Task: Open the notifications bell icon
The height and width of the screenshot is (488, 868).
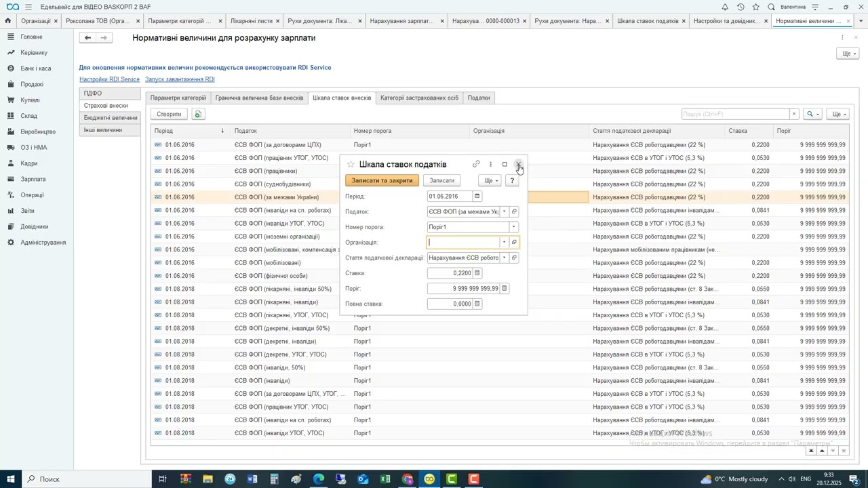Action: 725,7
